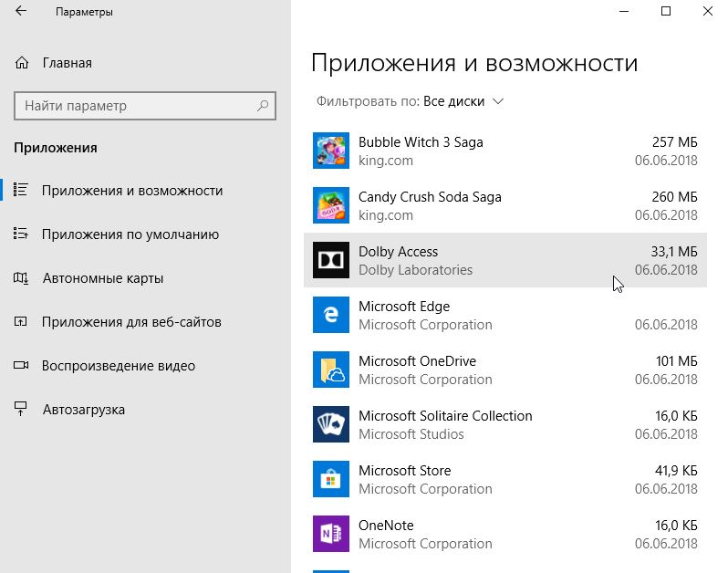
Task: Select the Microsoft Edge entry name
Action: pos(404,307)
